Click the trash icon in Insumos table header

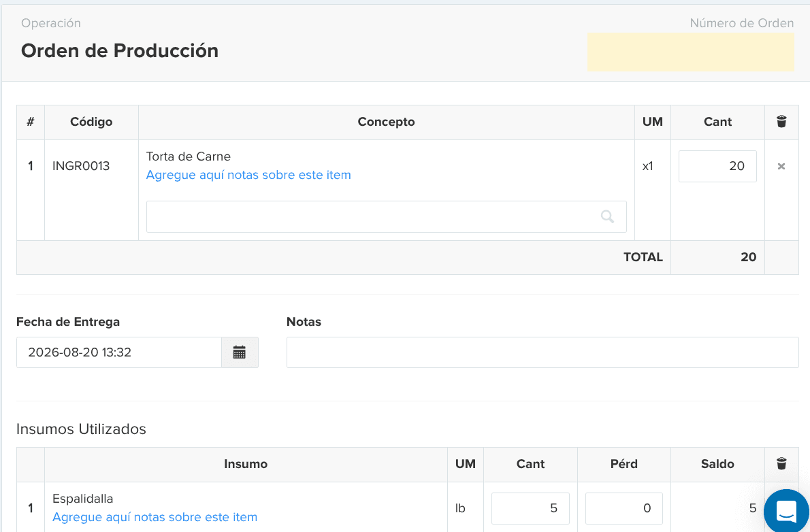(781, 464)
